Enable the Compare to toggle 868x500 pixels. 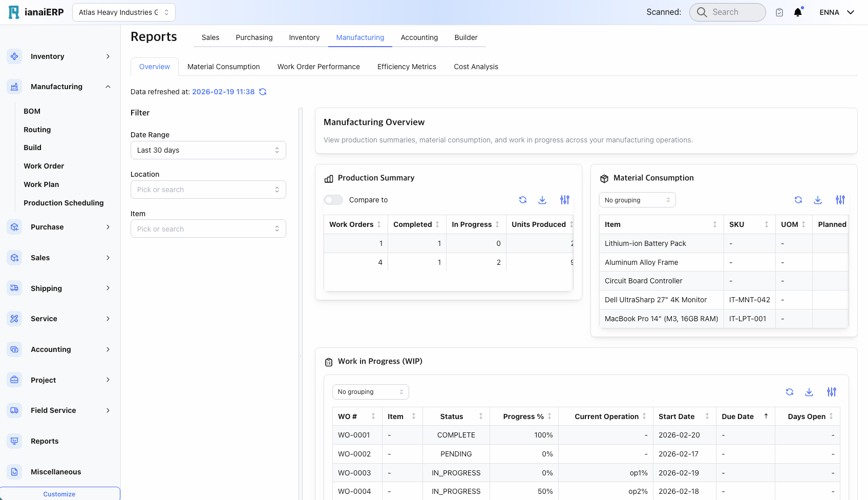pos(333,200)
